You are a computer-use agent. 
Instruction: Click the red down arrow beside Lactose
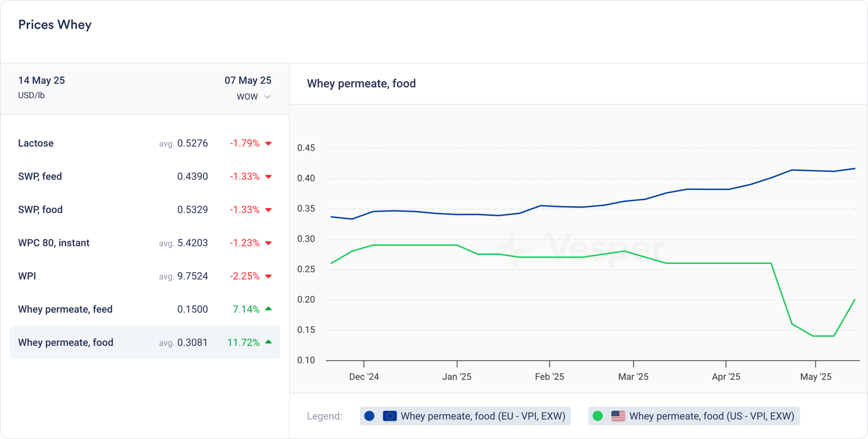tap(269, 144)
